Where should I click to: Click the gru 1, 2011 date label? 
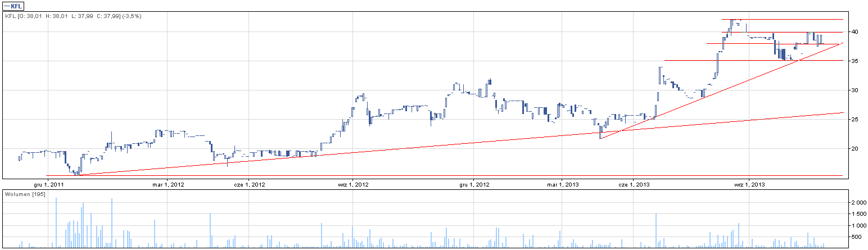48,184
